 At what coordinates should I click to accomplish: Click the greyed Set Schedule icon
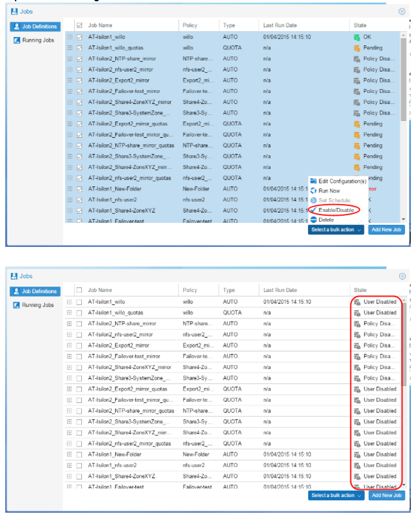coord(313,200)
